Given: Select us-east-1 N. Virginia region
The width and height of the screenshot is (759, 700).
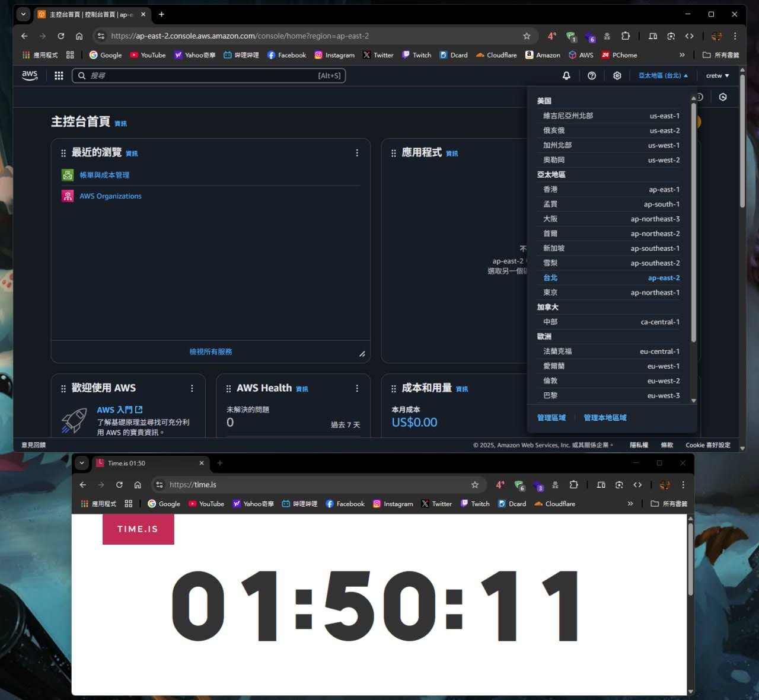Looking at the screenshot, I should (611, 116).
